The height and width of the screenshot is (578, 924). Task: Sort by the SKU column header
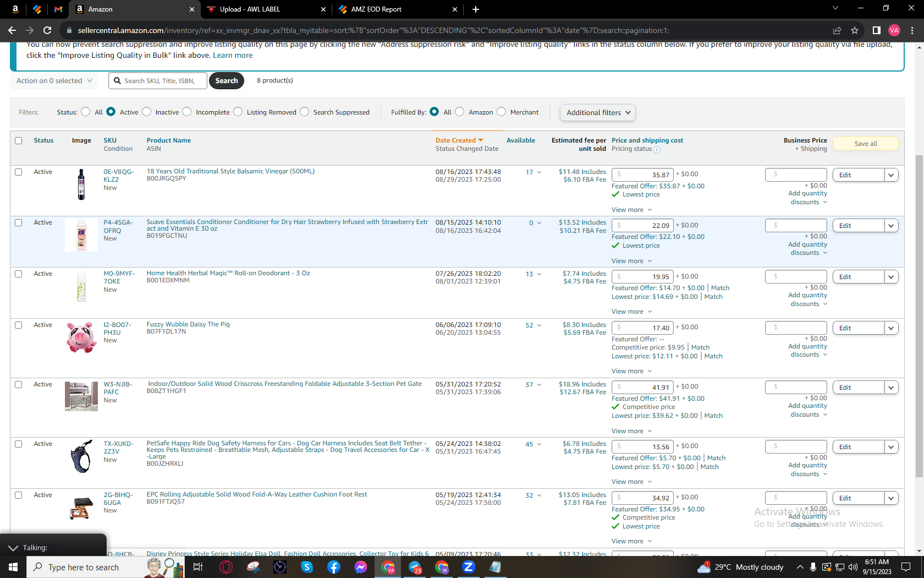[110, 140]
